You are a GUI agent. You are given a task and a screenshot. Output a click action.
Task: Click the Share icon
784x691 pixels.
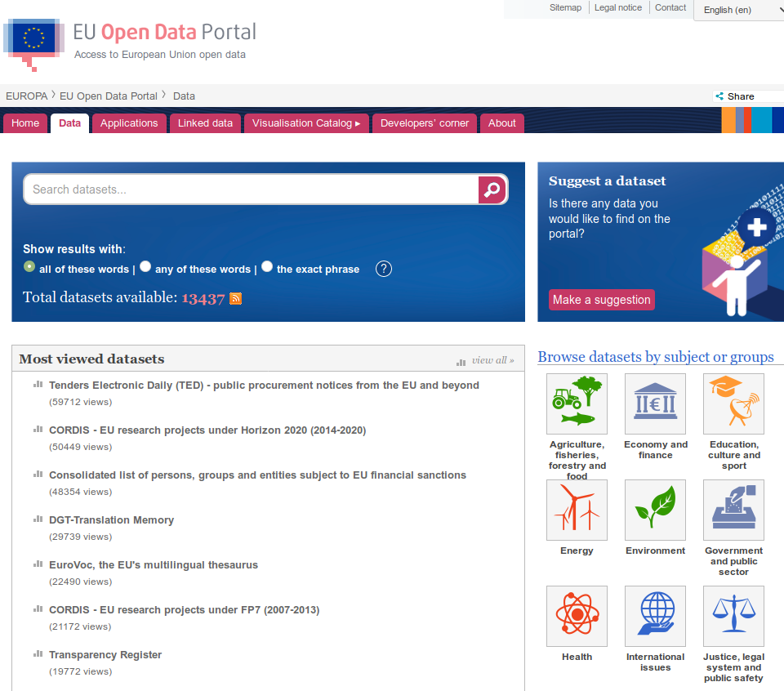[719, 96]
